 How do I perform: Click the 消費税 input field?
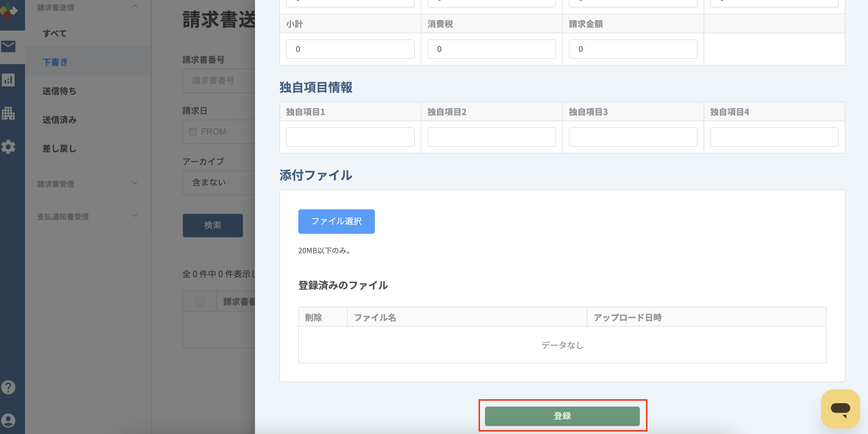point(491,49)
